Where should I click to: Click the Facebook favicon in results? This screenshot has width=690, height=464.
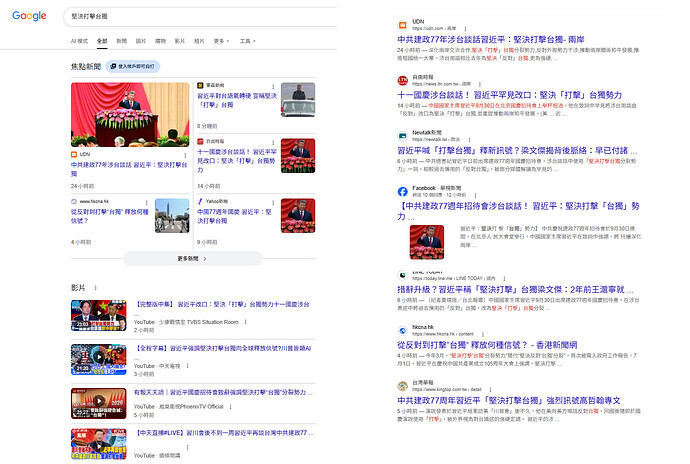tap(402, 191)
